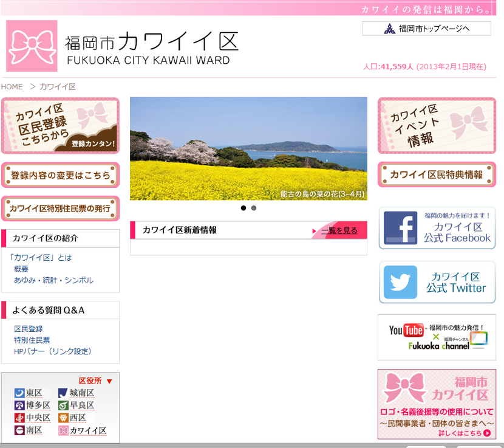Open カワイイ区特別住民票の発行 button

tap(61, 208)
